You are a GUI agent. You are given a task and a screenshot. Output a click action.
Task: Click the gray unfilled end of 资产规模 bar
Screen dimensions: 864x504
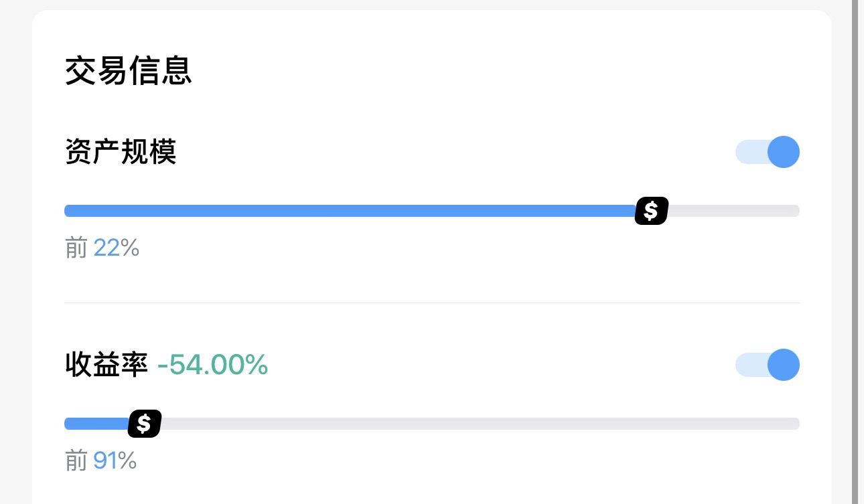click(734, 211)
